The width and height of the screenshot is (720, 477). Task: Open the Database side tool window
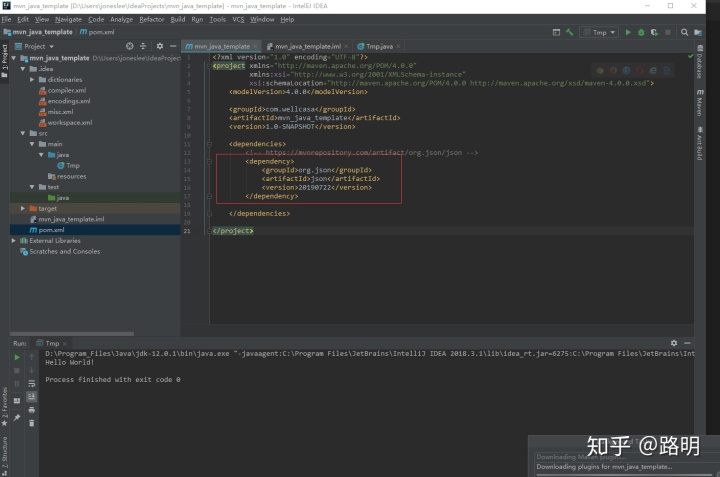click(x=700, y=62)
